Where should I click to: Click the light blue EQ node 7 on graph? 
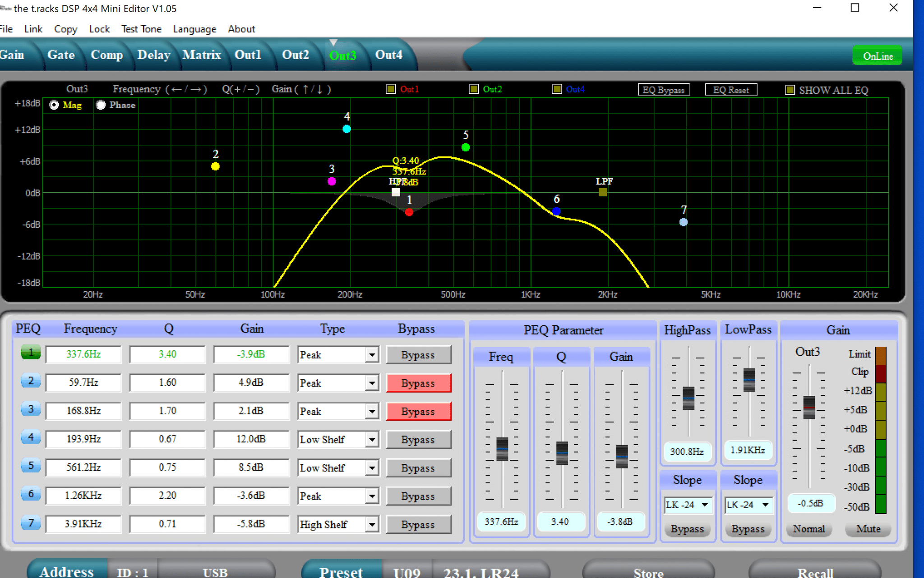tap(684, 222)
